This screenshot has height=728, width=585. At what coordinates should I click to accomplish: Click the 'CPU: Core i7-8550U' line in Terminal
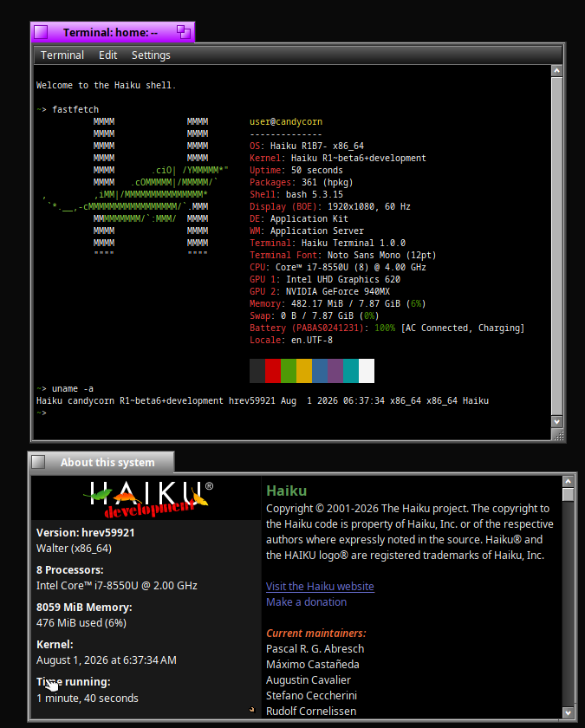click(338, 268)
